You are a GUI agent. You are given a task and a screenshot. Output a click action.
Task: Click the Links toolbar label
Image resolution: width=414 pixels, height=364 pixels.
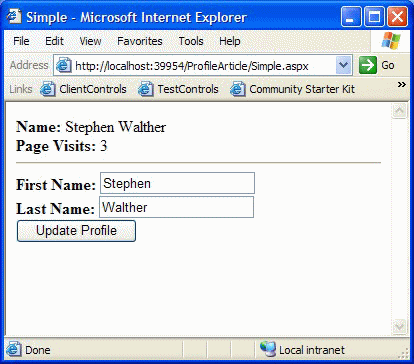click(x=21, y=89)
